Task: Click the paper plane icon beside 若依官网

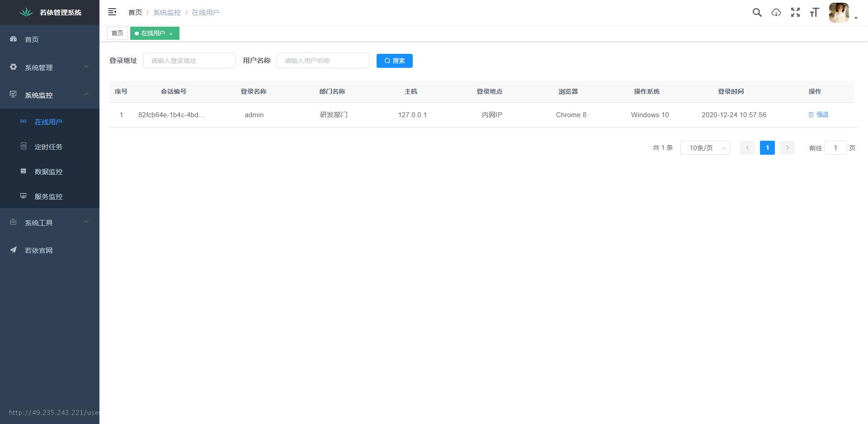Action: click(14, 250)
